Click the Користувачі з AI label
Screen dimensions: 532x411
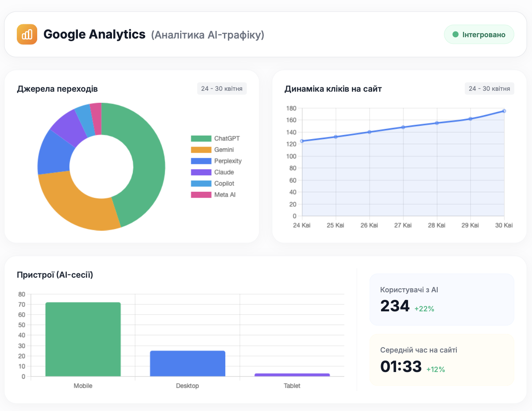[x=409, y=290]
